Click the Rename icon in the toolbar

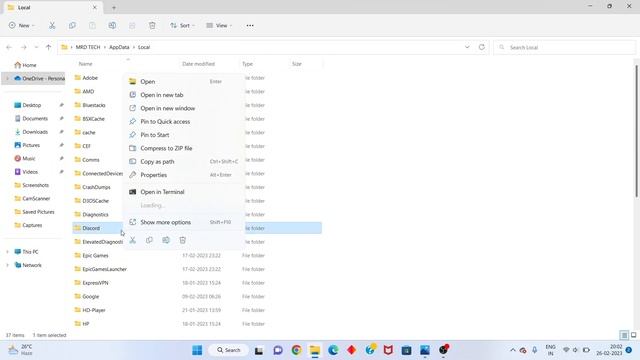pos(112,25)
